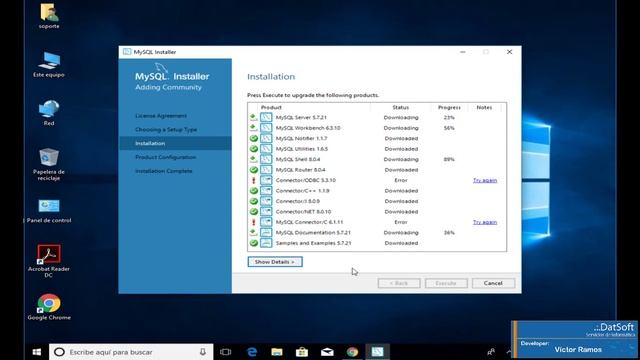Viewport: 640px width, 360px height.
Task: Click MySQL Documentation progress value 36%
Action: tap(449, 233)
